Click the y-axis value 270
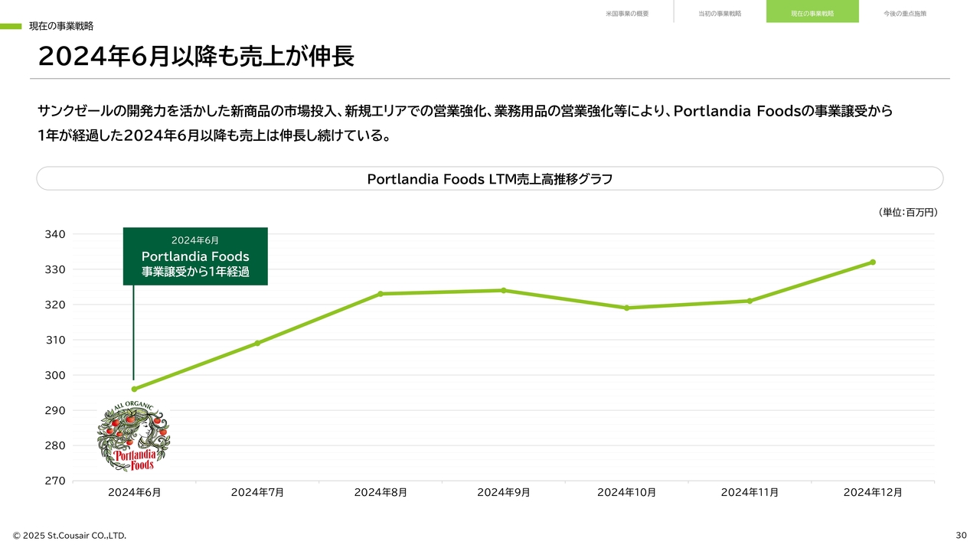 click(56, 481)
